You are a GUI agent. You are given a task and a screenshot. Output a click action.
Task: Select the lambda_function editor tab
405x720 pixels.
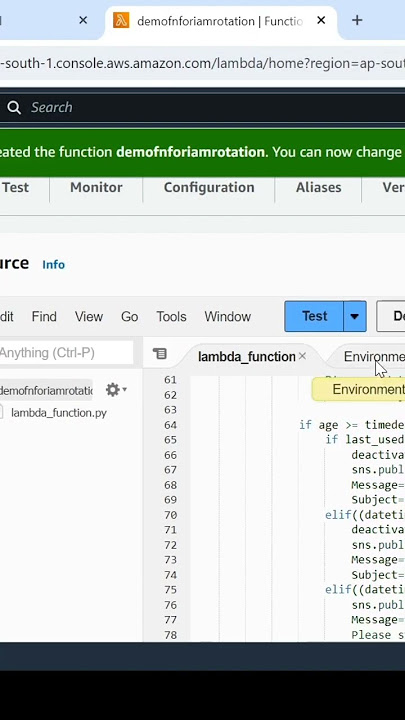click(247, 356)
